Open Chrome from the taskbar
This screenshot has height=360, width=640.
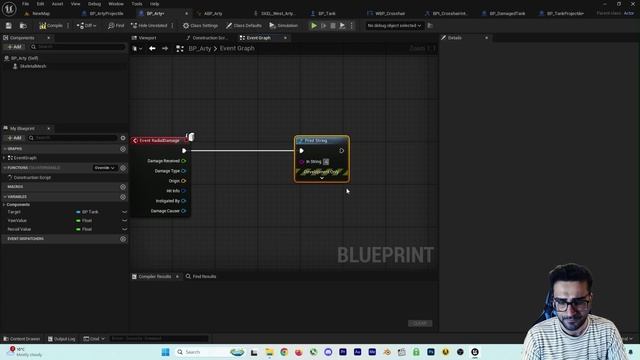coord(284,352)
